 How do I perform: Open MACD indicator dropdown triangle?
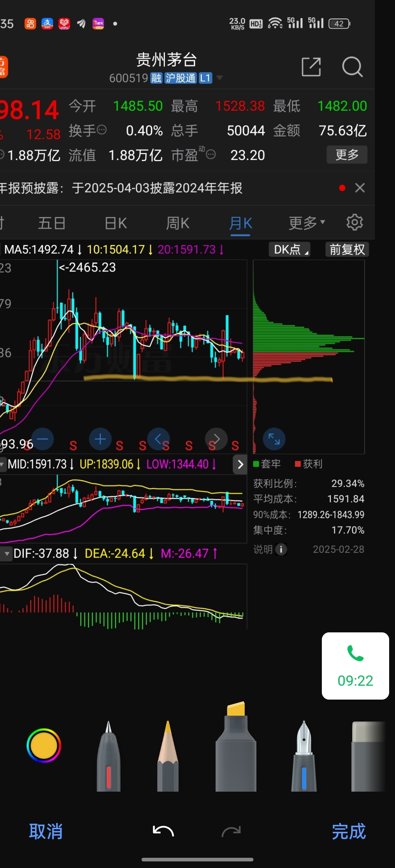pyautogui.click(x=7, y=553)
